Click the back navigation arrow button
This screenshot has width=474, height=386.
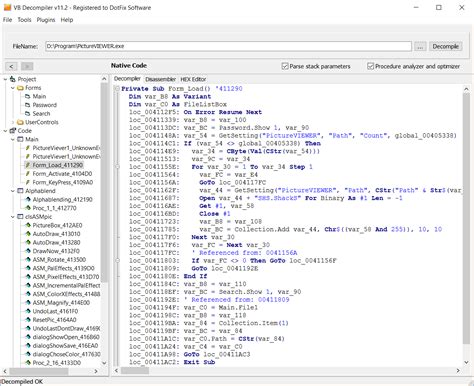(x=11, y=66)
